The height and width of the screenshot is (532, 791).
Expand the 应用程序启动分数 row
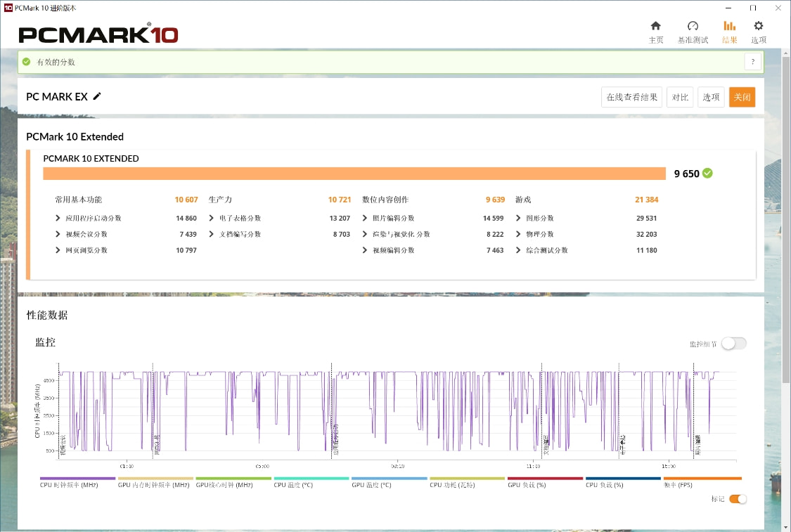[x=58, y=219]
